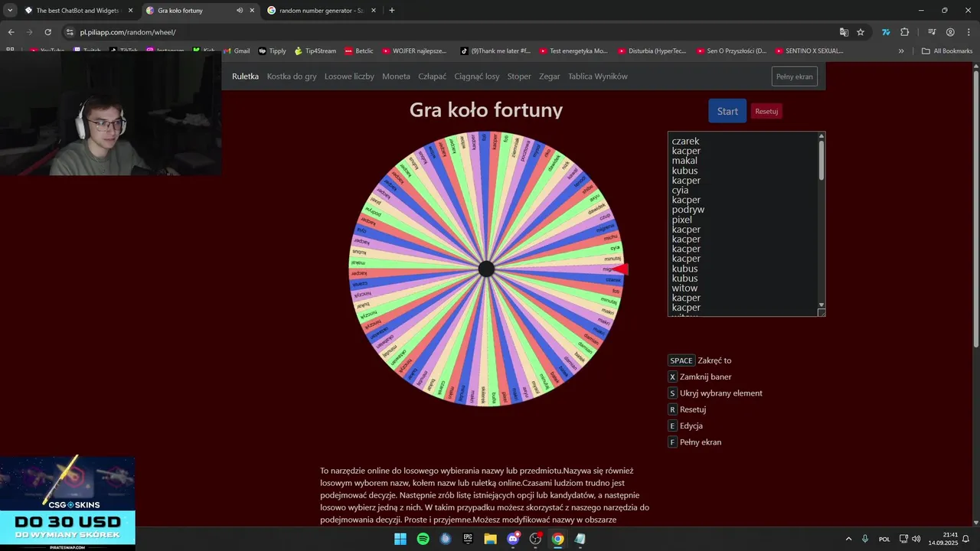Open the Człapać page
This screenshot has width=980, height=551.
(432, 77)
